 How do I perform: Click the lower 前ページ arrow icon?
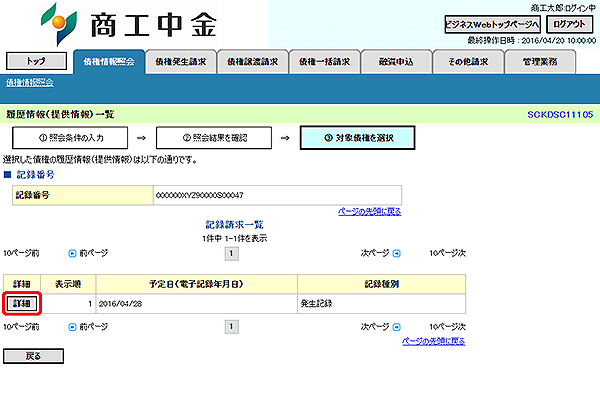(x=72, y=327)
